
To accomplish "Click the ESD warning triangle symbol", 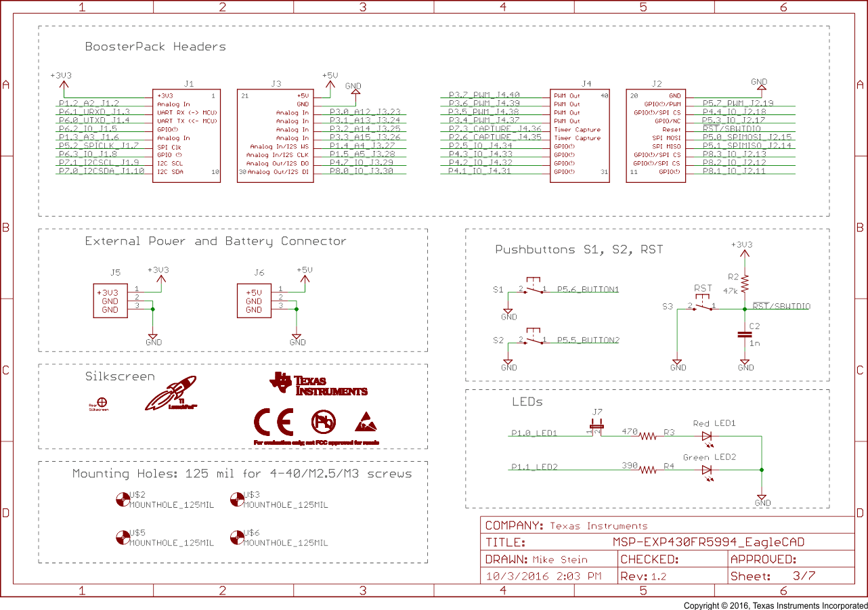I will click(366, 422).
